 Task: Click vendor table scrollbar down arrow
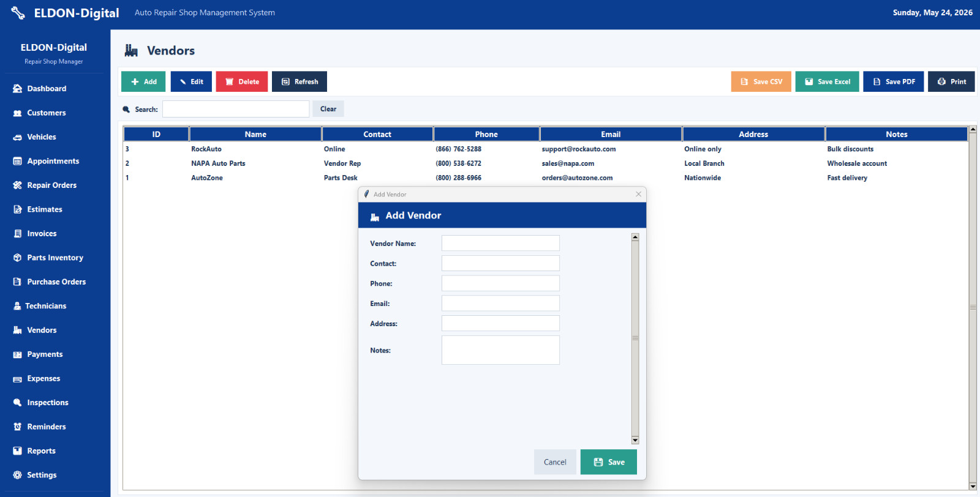(x=973, y=487)
